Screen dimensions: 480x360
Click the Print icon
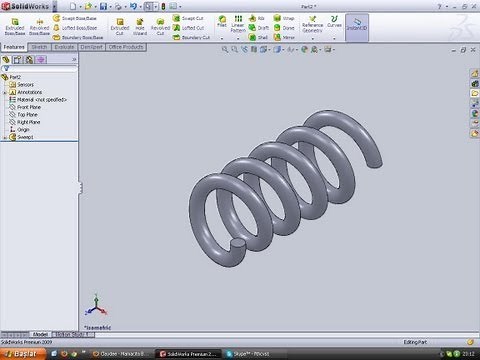[118, 6]
